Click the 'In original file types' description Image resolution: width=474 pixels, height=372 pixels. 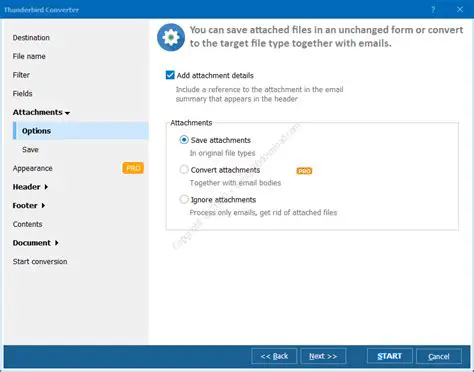pos(222,153)
